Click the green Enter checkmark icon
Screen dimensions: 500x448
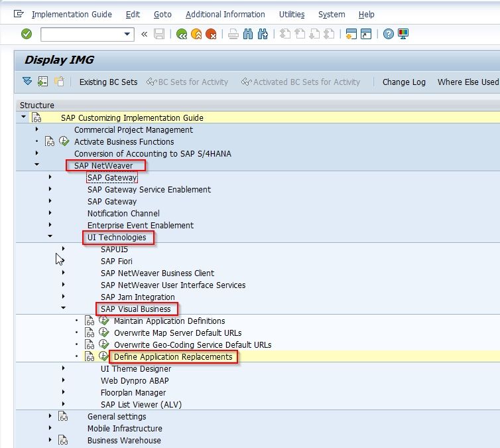tap(27, 34)
